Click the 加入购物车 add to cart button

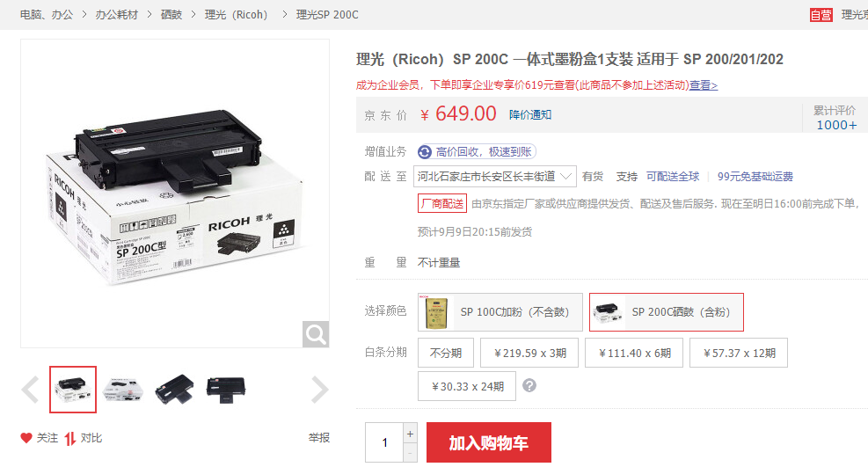(489, 442)
